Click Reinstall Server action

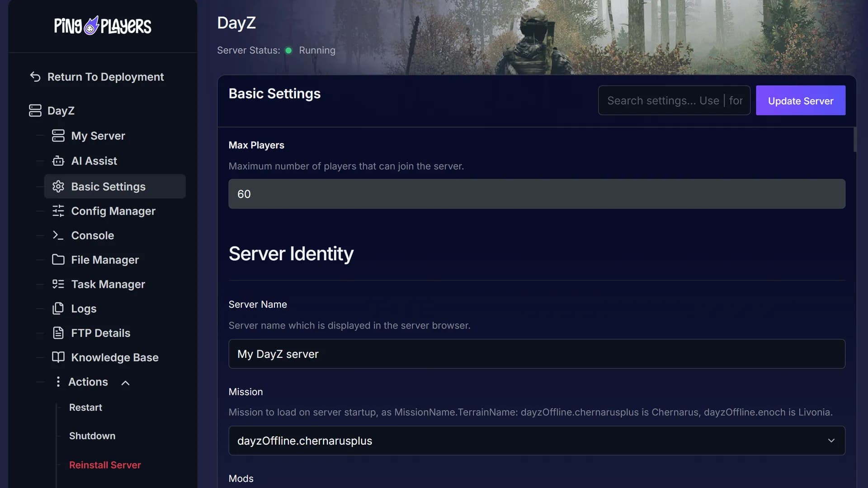(x=105, y=465)
